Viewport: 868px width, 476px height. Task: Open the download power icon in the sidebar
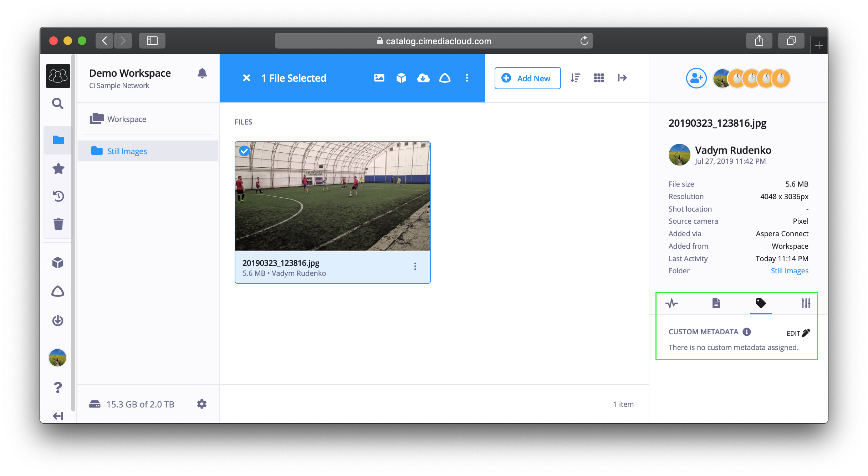pyautogui.click(x=58, y=320)
